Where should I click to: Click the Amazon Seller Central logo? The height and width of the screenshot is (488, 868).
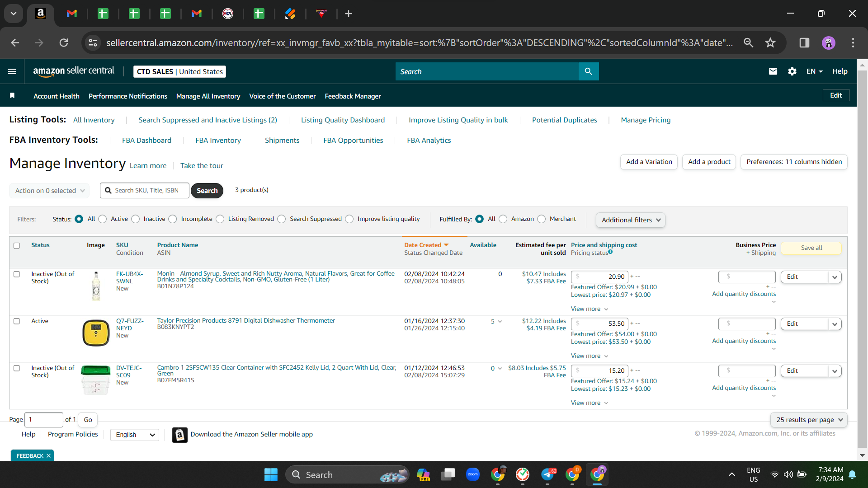(74, 71)
